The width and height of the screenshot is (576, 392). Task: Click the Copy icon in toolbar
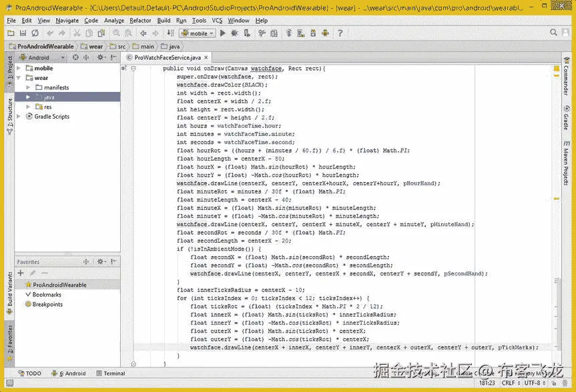[89, 33]
